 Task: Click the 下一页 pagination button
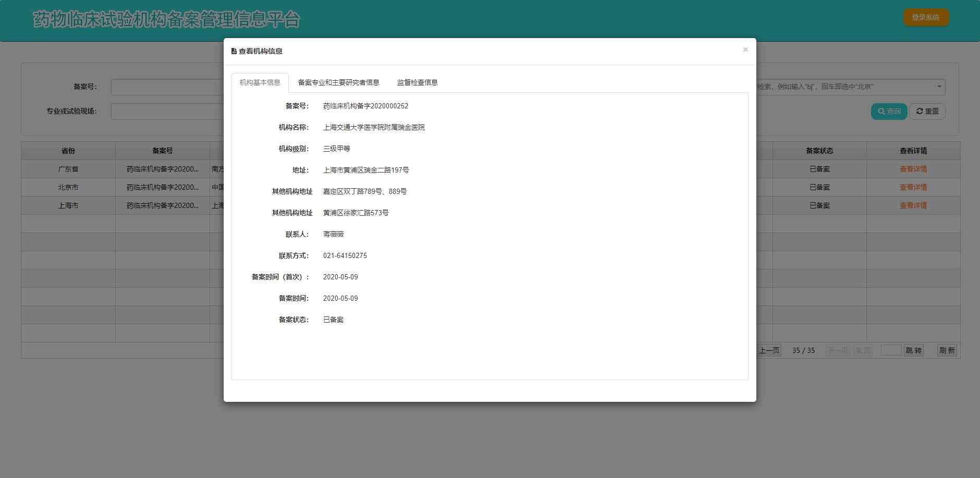pos(838,350)
